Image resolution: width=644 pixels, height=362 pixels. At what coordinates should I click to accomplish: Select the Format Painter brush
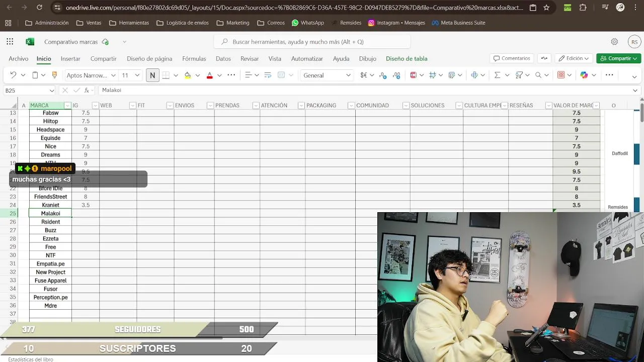tap(54, 75)
